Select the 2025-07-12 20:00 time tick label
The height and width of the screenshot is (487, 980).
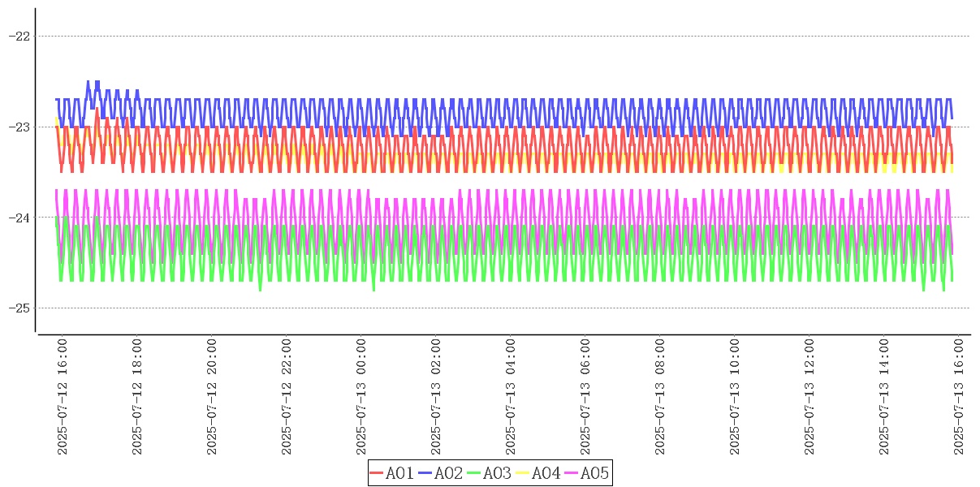(x=212, y=397)
